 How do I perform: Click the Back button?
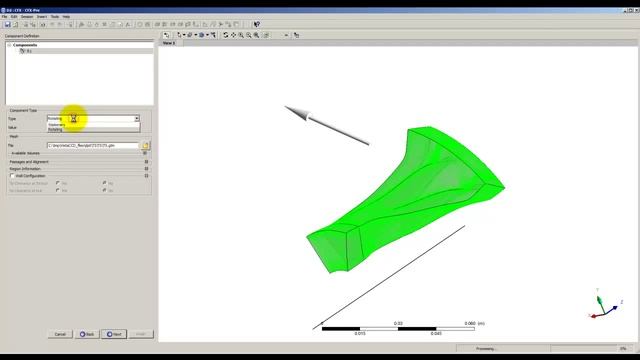click(x=87, y=334)
